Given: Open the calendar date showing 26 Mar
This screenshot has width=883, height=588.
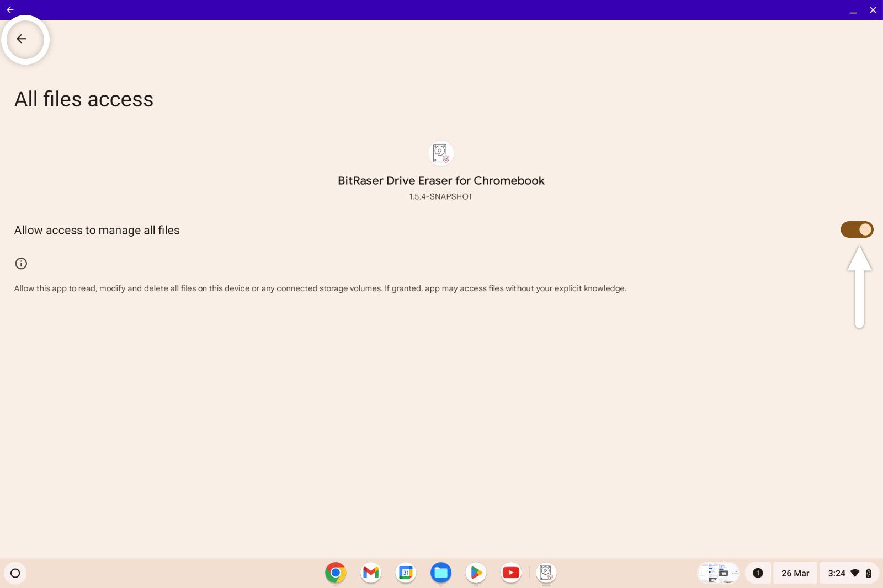Looking at the screenshot, I should click(795, 573).
